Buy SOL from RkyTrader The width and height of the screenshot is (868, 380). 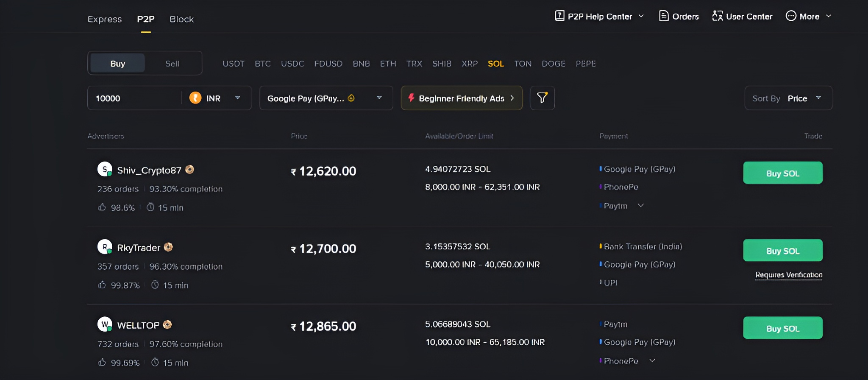pos(783,250)
